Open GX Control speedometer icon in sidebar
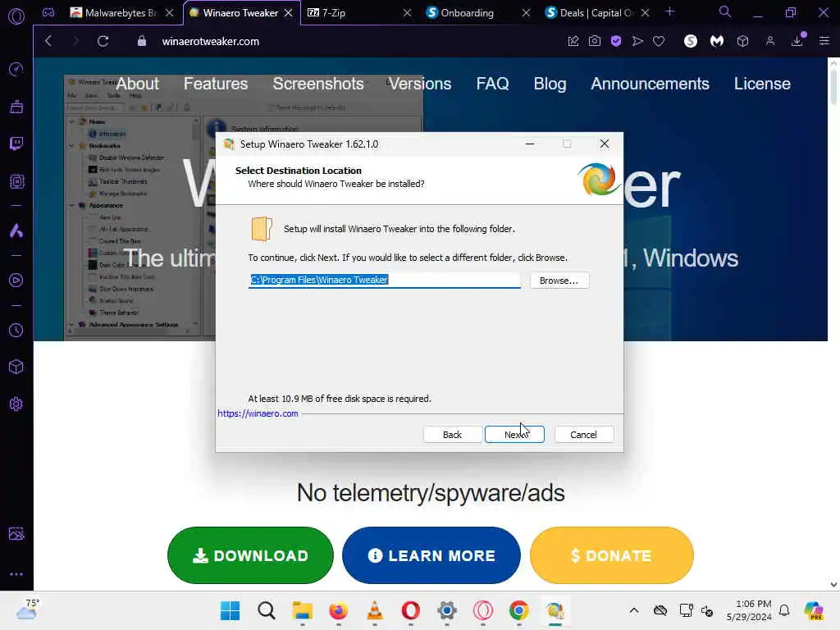Screen dimensions: 840x630 (16, 69)
